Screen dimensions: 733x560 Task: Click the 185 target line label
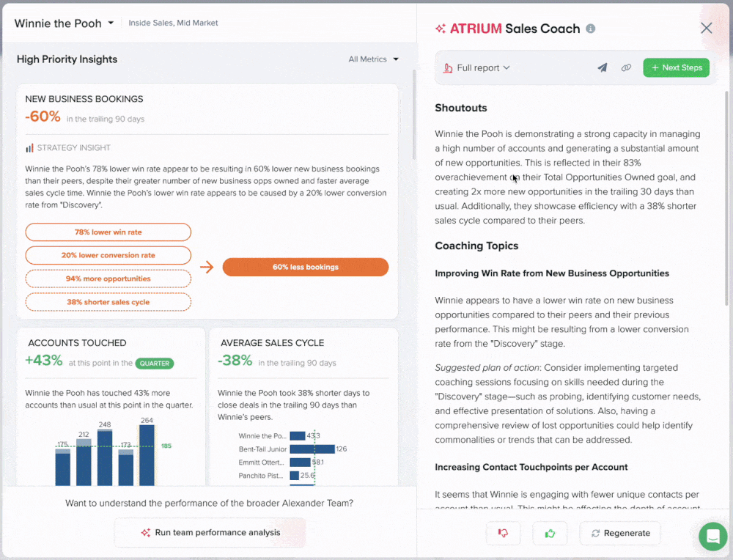(x=166, y=446)
